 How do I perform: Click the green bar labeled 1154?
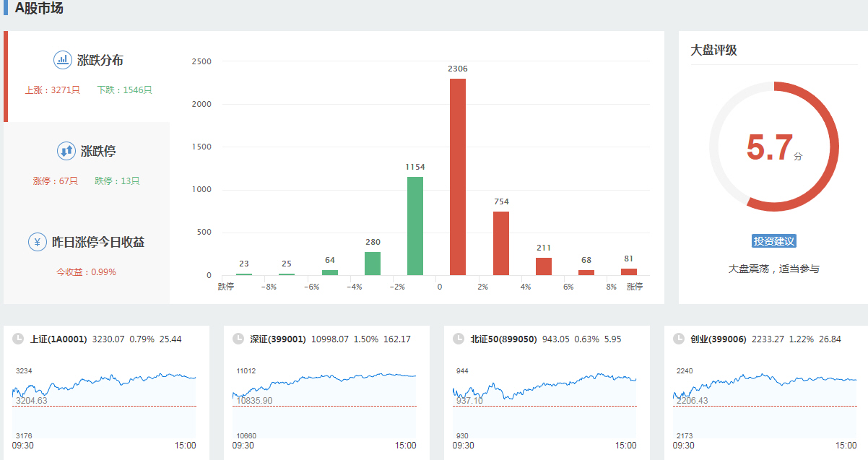tap(415, 226)
